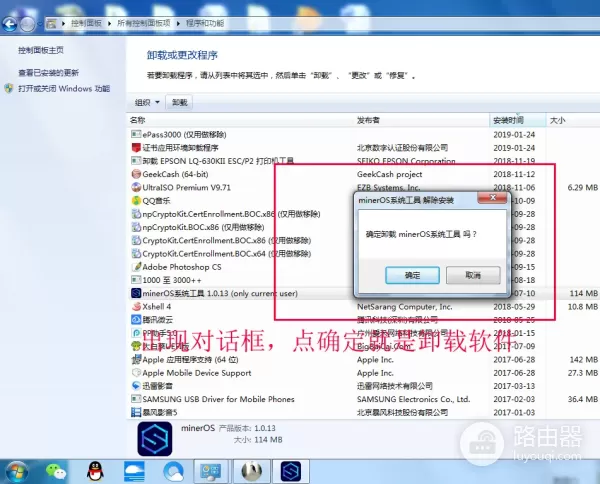Click the EPSON LQ-630KII printer tool icon
The width and height of the screenshot is (600, 484).
136,161
